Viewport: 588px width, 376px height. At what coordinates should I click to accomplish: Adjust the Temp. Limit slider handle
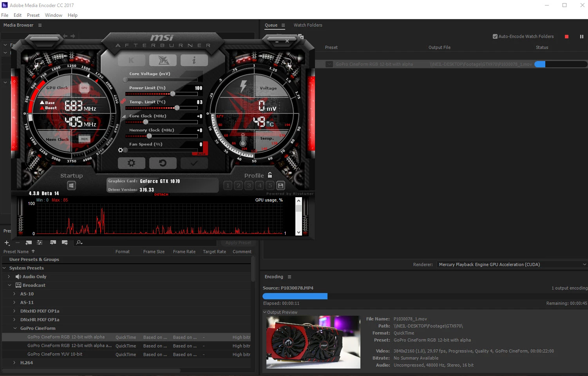177,108
